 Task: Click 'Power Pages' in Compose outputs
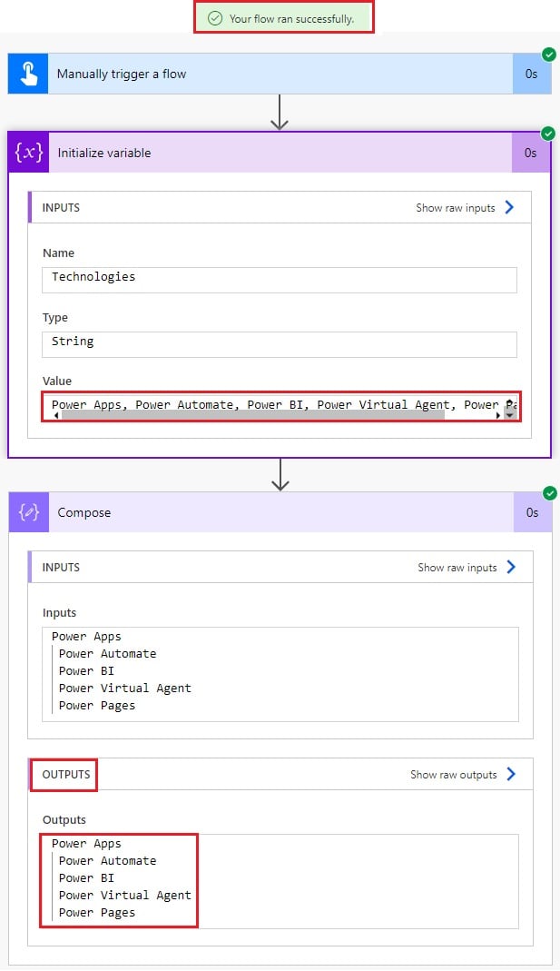(x=96, y=913)
